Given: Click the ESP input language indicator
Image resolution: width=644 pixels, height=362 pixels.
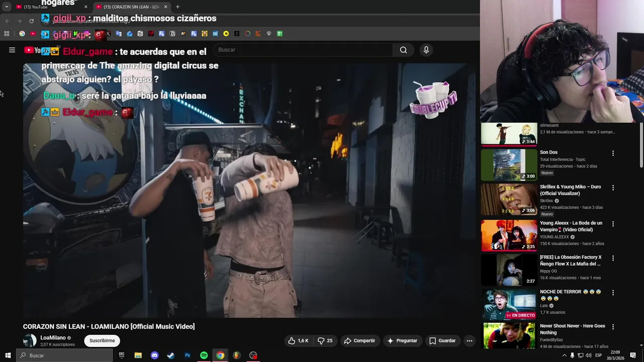Looking at the screenshot, I should point(598,355).
